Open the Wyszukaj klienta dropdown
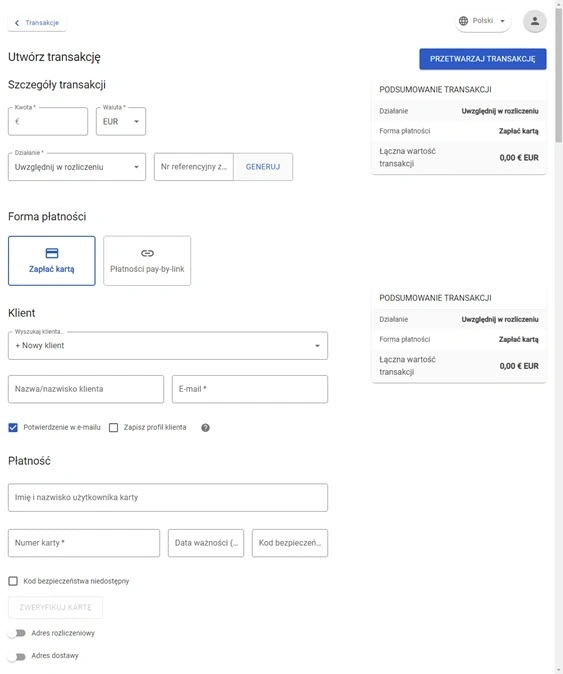 168,346
